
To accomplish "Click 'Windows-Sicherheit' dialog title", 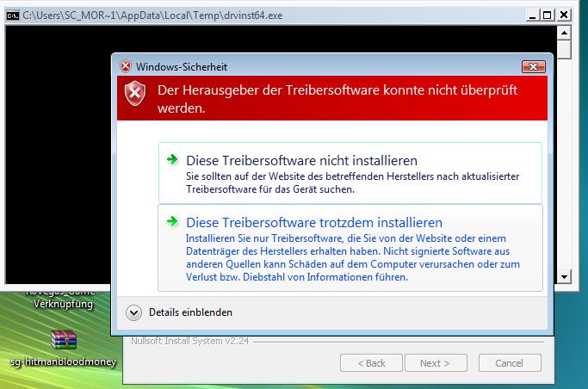I will [x=182, y=67].
